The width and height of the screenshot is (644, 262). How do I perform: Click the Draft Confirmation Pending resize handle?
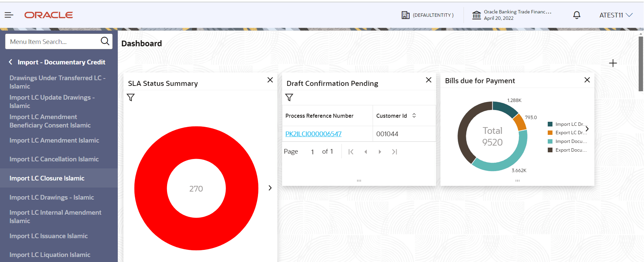359,180
